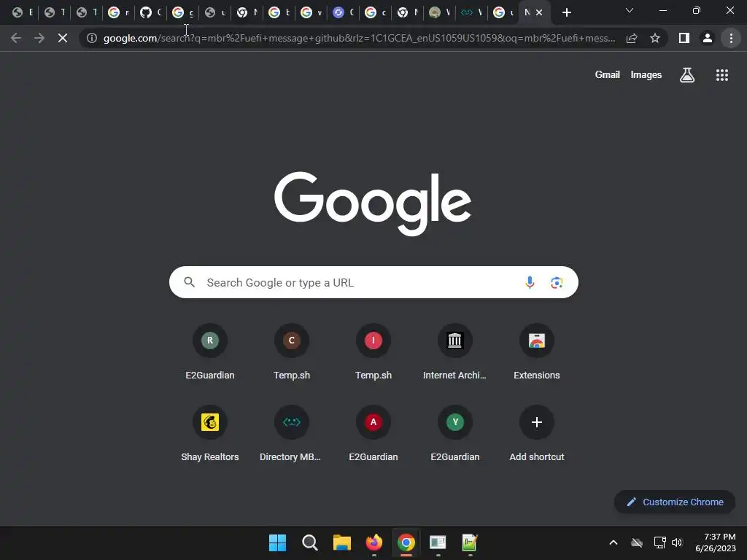
Task: Open clock and date 7:37 PM
Action: [716, 542]
